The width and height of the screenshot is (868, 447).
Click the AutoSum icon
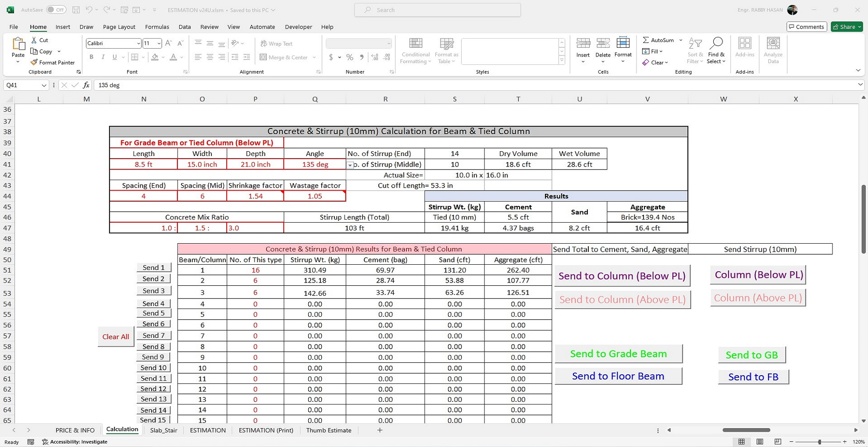point(646,40)
